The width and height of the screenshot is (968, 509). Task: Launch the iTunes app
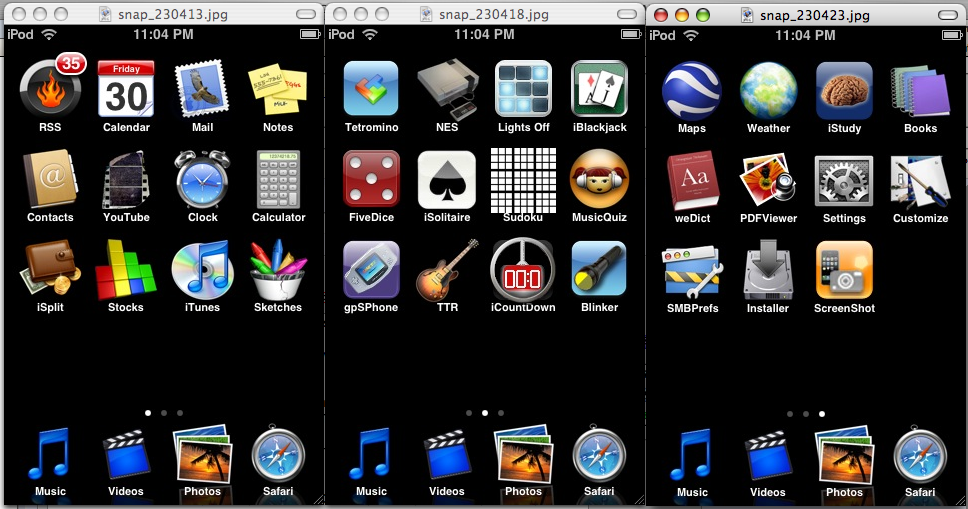[x=202, y=269]
